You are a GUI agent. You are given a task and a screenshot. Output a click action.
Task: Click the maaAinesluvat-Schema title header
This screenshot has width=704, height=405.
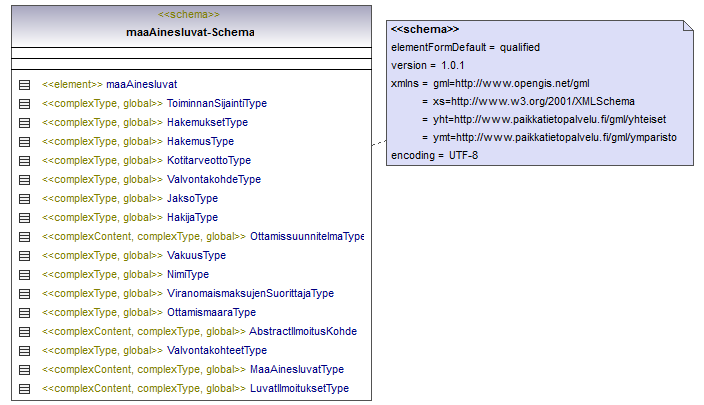191,26
